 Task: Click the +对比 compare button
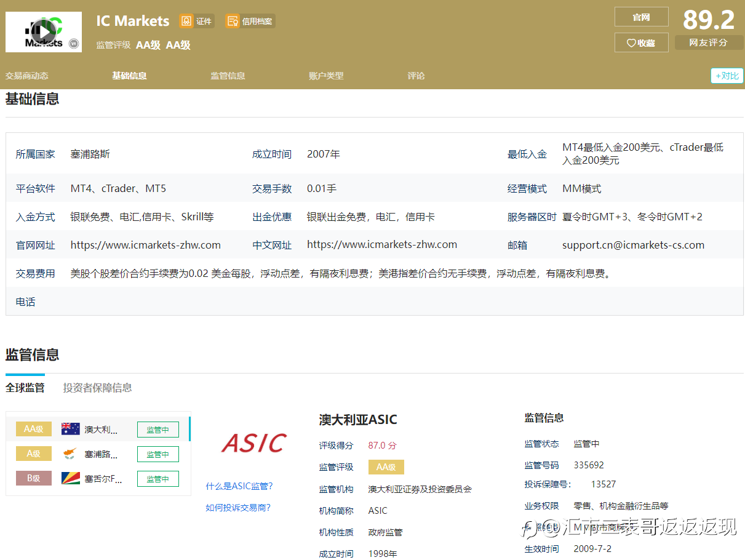(727, 76)
